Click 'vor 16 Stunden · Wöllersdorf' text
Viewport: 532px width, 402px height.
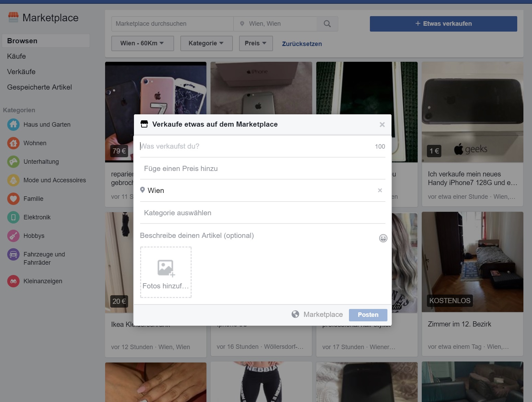[260, 347]
